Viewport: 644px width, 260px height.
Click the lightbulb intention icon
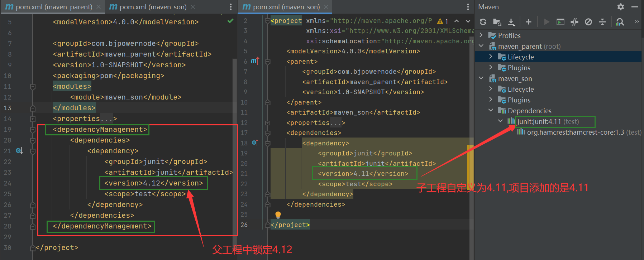pyautogui.click(x=278, y=215)
